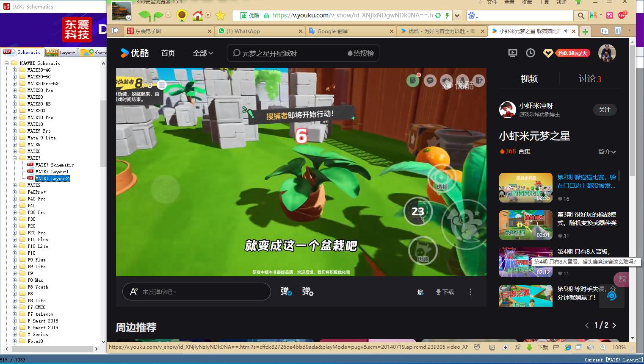
Task: Expand the 全部 category dropdown
Action: (203, 53)
